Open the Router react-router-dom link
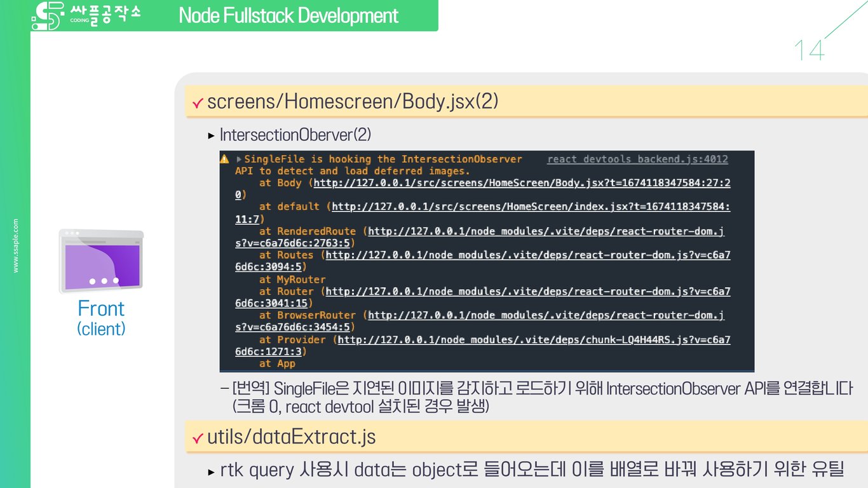This screenshot has width=868, height=488. pyautogui.click(x=483, y=297)
